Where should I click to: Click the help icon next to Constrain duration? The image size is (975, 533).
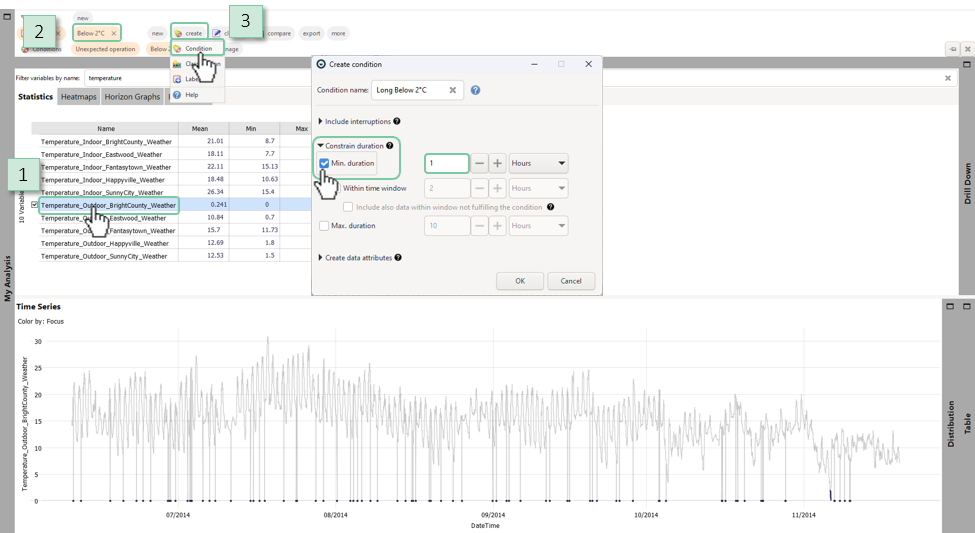pyautogui.click(x=390, y=146)
